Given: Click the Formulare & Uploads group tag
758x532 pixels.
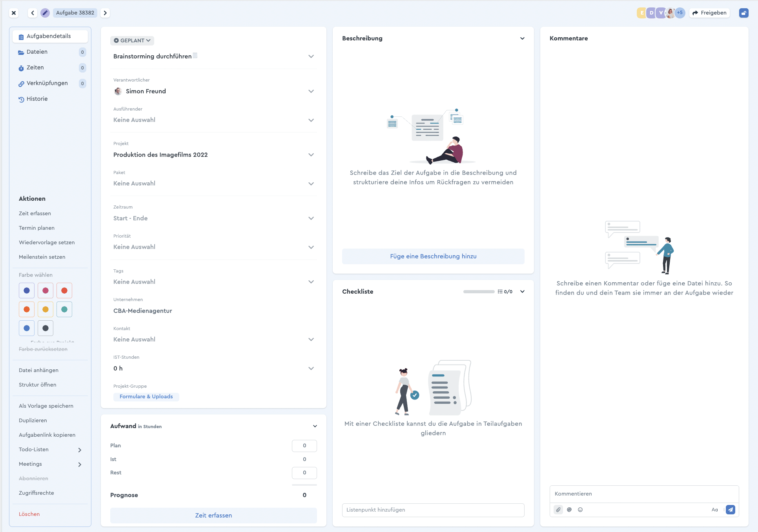Looking at the screenshot, I should (x=146, y=397).
